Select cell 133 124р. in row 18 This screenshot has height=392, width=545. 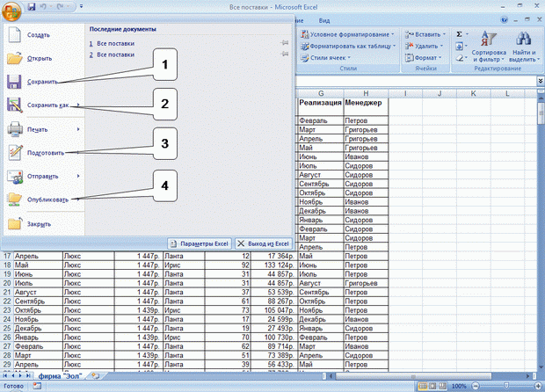274,265
